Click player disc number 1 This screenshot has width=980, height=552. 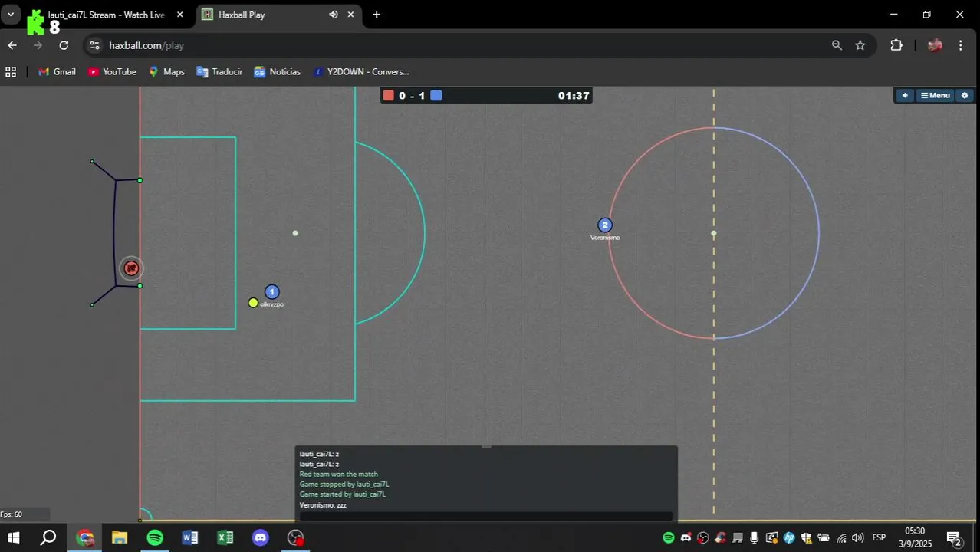pyautogui.click(x=271, y=292)
